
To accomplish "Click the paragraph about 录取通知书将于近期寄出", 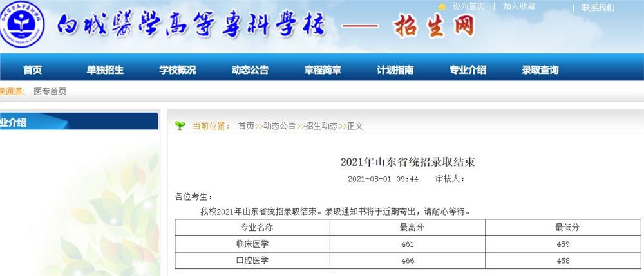I will pos(335,212).
